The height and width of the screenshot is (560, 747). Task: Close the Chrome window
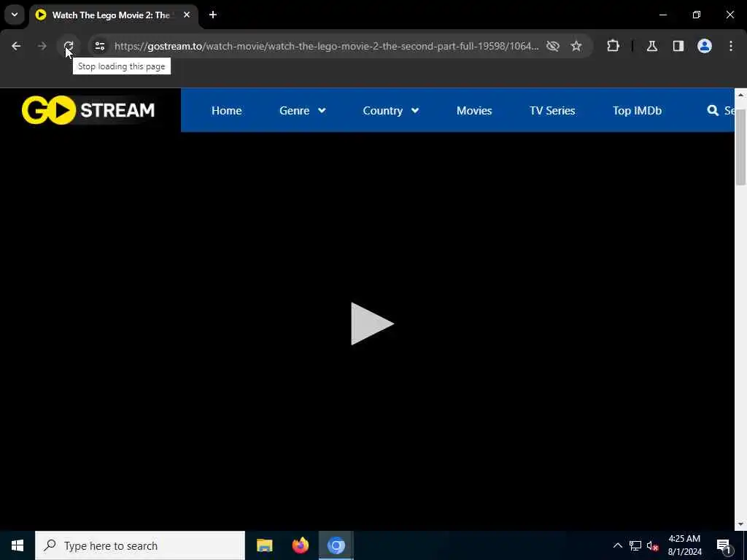[x=729, y=15]
